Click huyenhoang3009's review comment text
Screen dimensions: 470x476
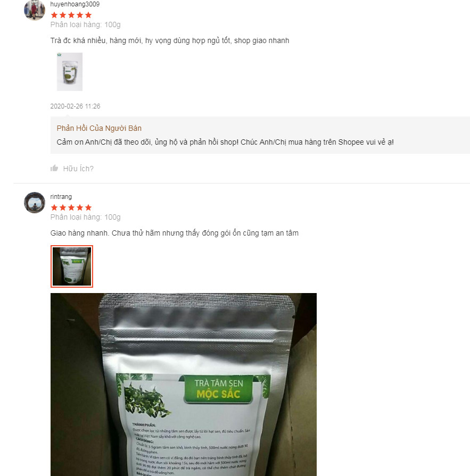(x=170, y=40)
